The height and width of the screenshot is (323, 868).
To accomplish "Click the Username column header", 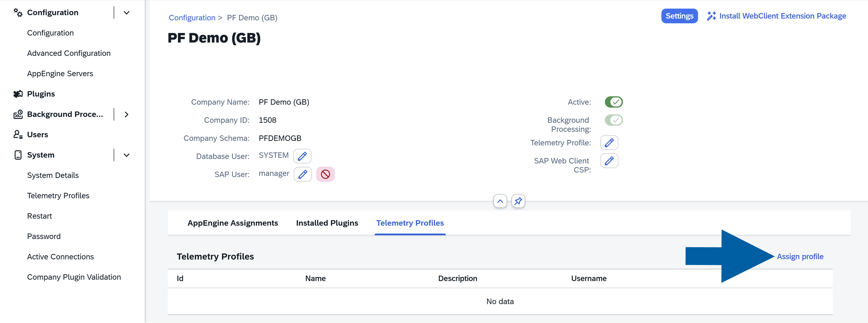I will [589, 278].
